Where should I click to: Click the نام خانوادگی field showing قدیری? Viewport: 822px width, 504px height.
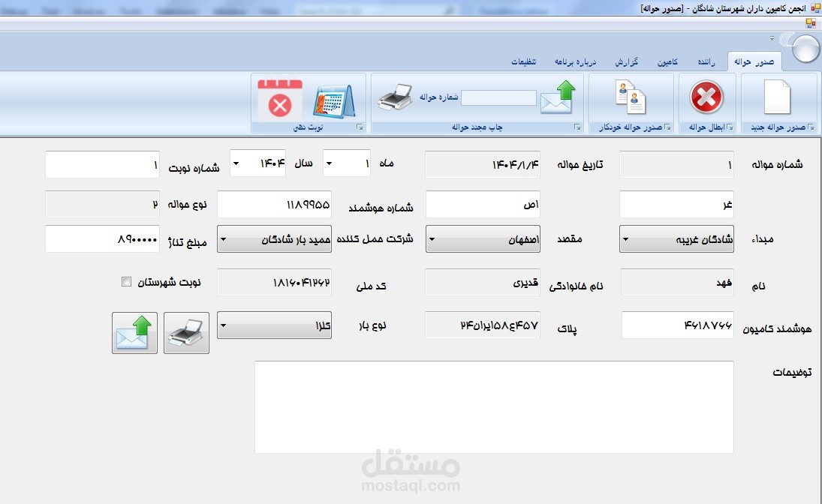[483, 283]
